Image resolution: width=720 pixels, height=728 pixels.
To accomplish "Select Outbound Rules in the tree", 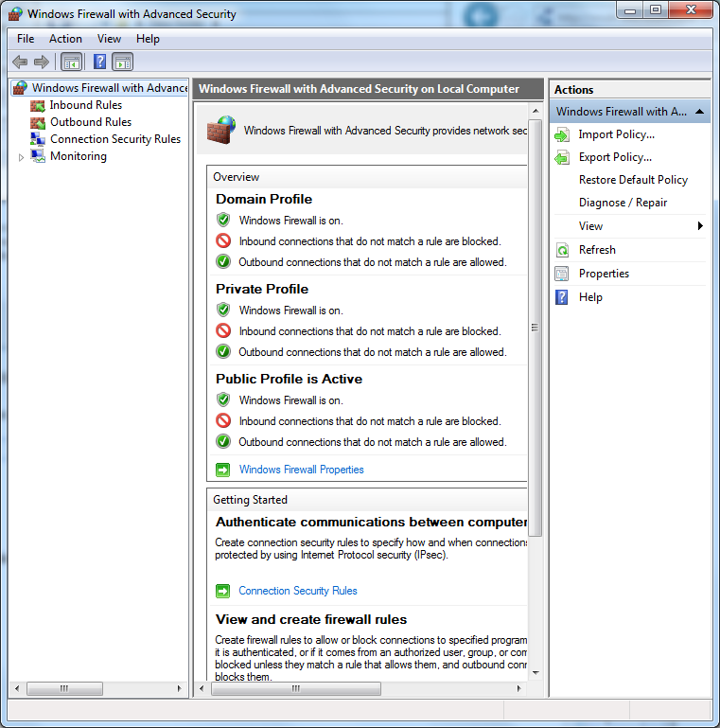I will [x=91, y=122].
